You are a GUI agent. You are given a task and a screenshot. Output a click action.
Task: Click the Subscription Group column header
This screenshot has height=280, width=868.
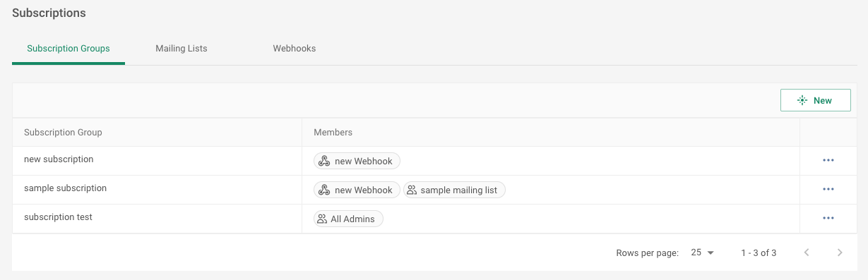63,133
